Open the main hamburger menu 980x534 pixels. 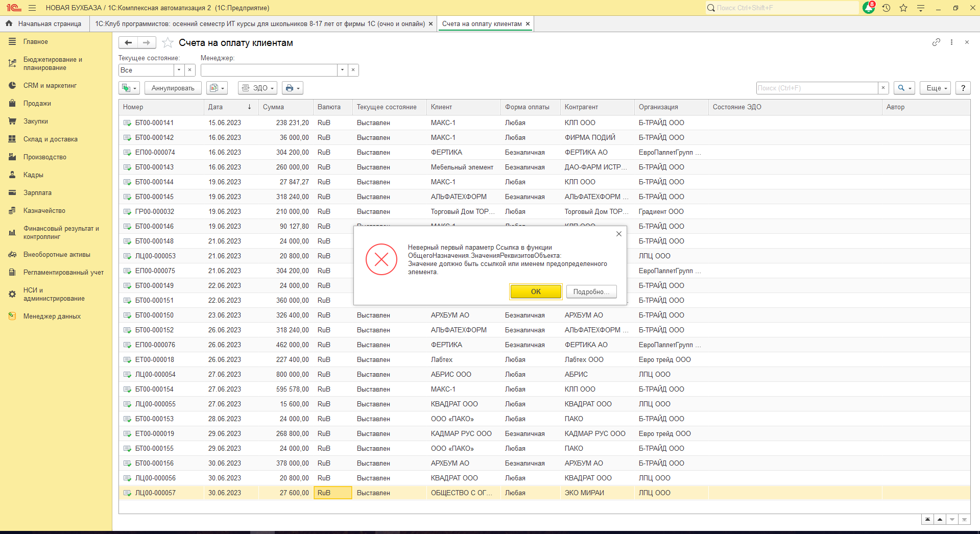tap(32, 8)
